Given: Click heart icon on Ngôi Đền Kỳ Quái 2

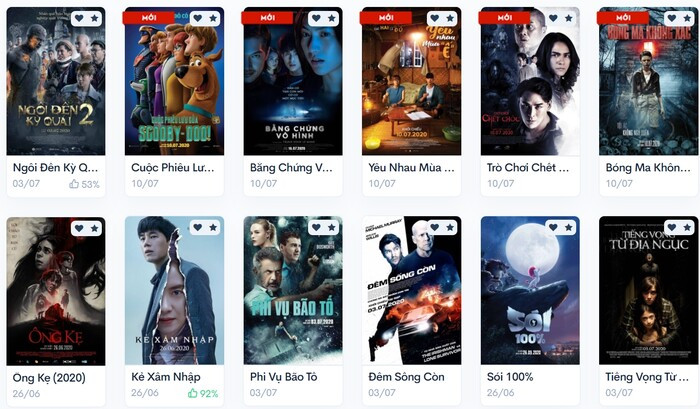Looking at the screenshot, I should pos(79,18).
